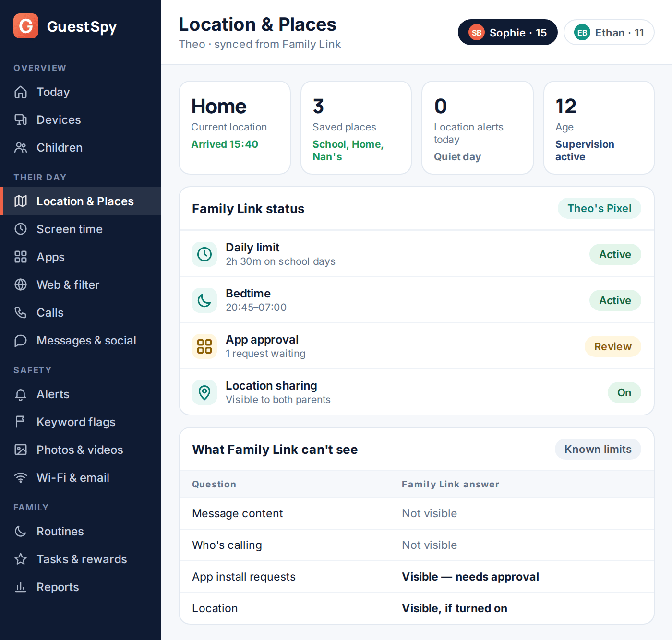Image resolution: width=672 pixels, height=640 pixels.
Task: Open the Children section
Action: [81, 147]
